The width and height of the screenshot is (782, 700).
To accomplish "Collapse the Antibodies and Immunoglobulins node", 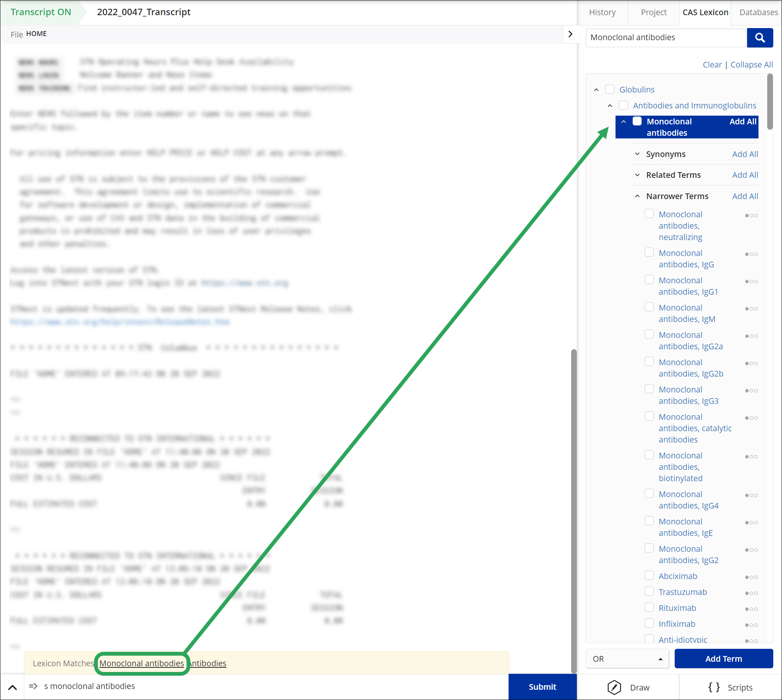I will pyautogui.click(x=610, y=106).
